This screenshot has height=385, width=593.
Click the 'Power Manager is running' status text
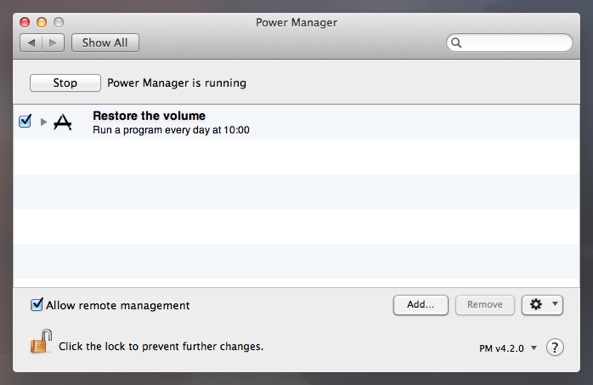pyautogui.click(x=177, y=83)
